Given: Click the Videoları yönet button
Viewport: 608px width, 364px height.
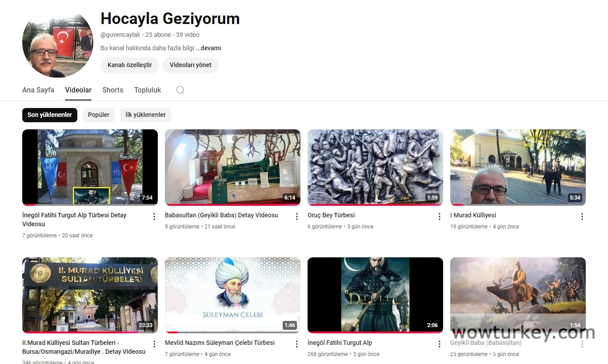Looking at the screenshot, I should (x=190, y=65).
